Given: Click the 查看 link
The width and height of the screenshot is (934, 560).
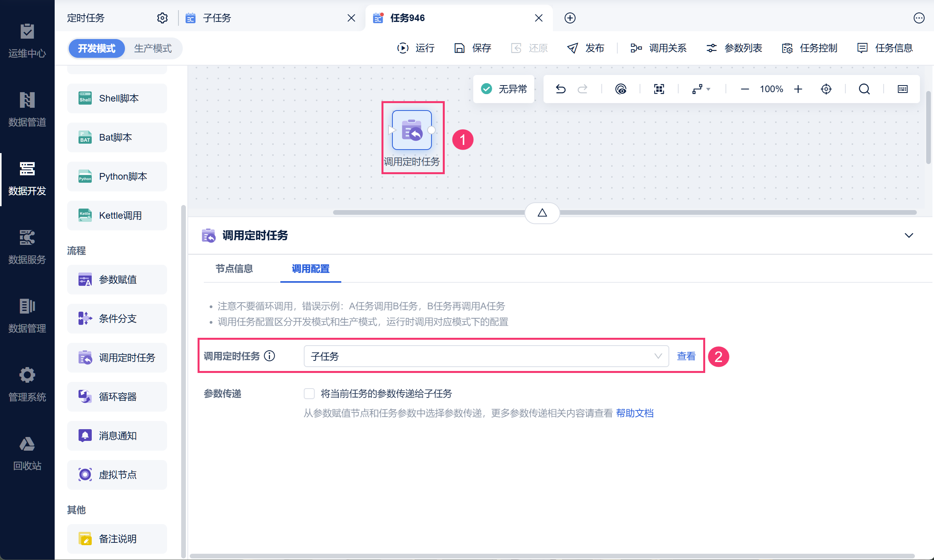Looking at the screenshot, I should [686, 356].
